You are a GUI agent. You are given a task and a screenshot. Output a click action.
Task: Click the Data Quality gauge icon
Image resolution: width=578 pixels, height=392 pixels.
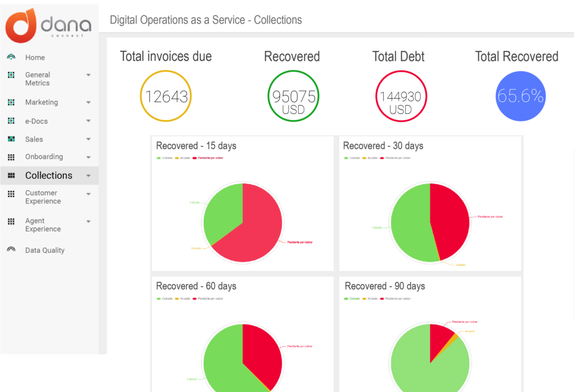pyautogui.click(x=11, y=249)
